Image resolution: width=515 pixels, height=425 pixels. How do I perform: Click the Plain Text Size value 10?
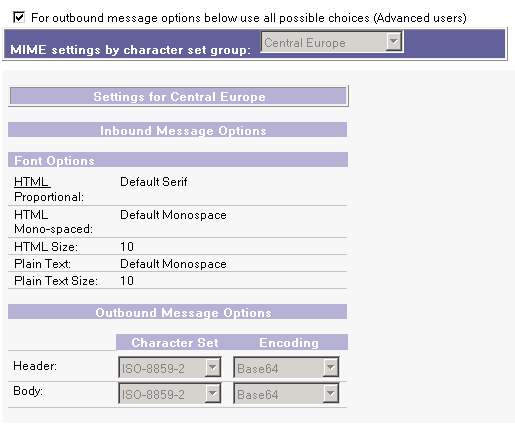(127, 281)
